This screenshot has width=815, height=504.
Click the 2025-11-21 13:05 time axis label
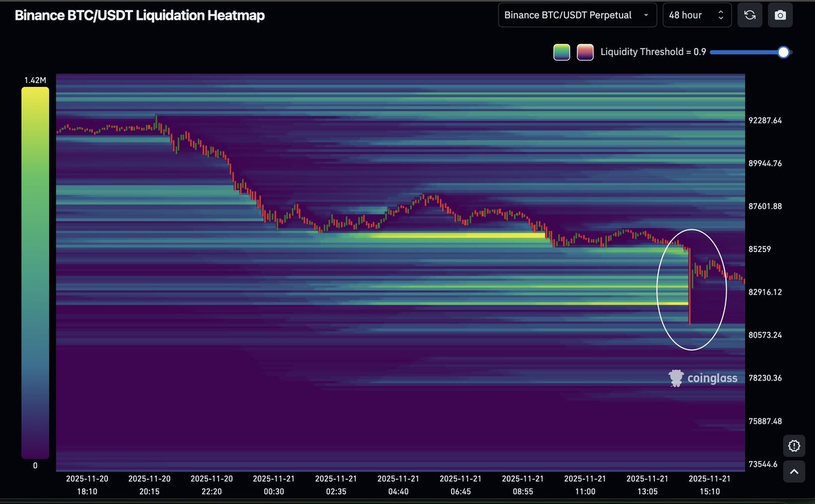click(x=647, y=485)
